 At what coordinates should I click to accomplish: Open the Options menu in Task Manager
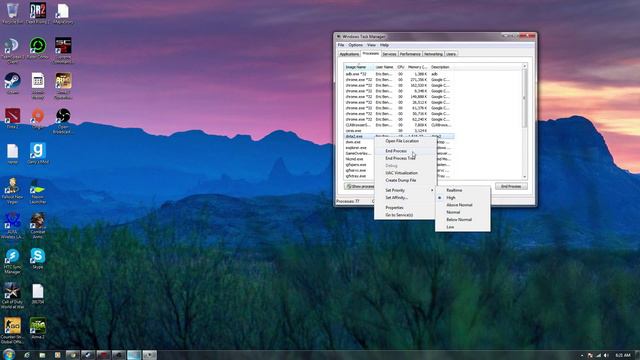pos(356,45)
